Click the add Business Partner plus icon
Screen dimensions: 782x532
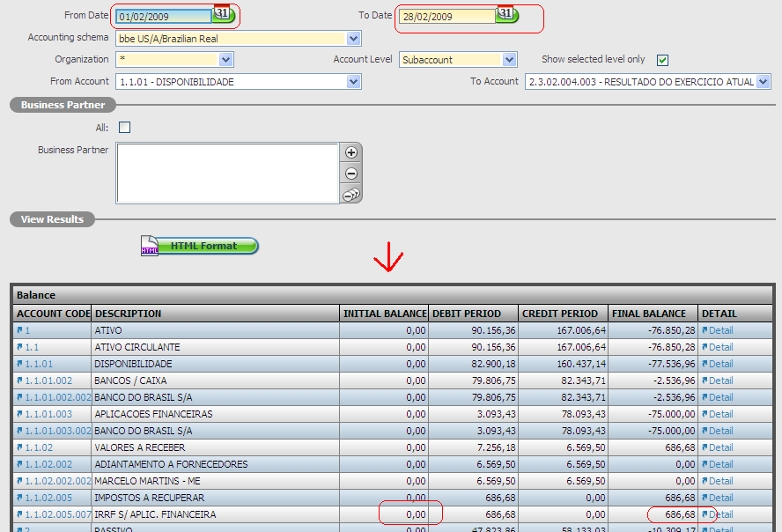[350, 152]
